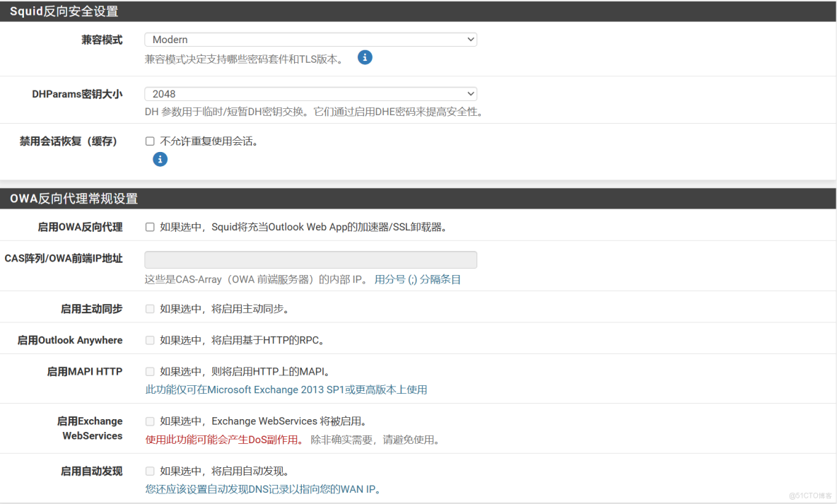Check 启用Exchange WebServices
This screenshot has width=837, height=504.
pos(149,421)
